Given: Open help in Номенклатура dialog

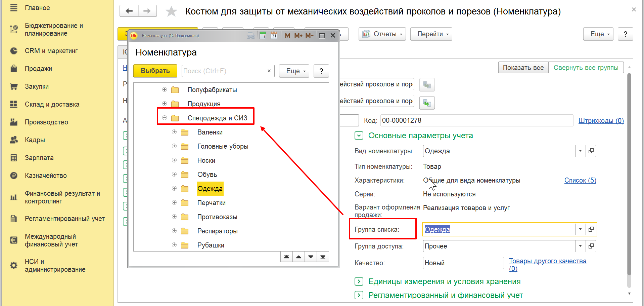Looking at the screenshot, I should pyautogui.click(x=321, y=71).
